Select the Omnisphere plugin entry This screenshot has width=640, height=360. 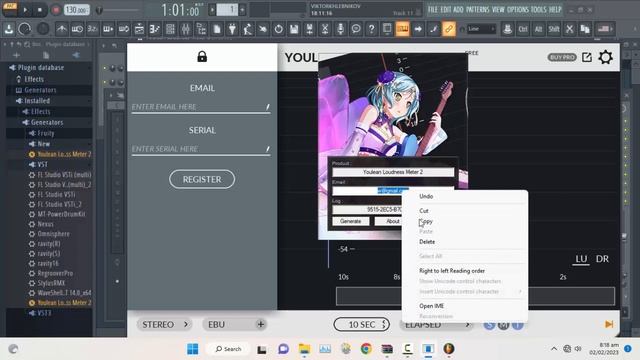click(53, 234)
